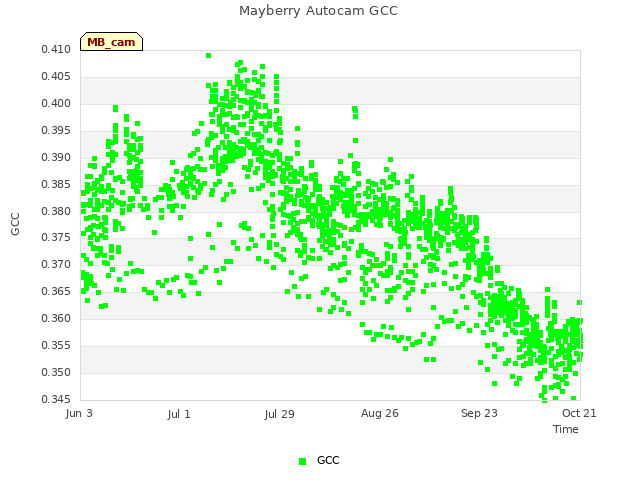Click the y-axis value 0.390
The image size is (640, 480).
point(56,157)
